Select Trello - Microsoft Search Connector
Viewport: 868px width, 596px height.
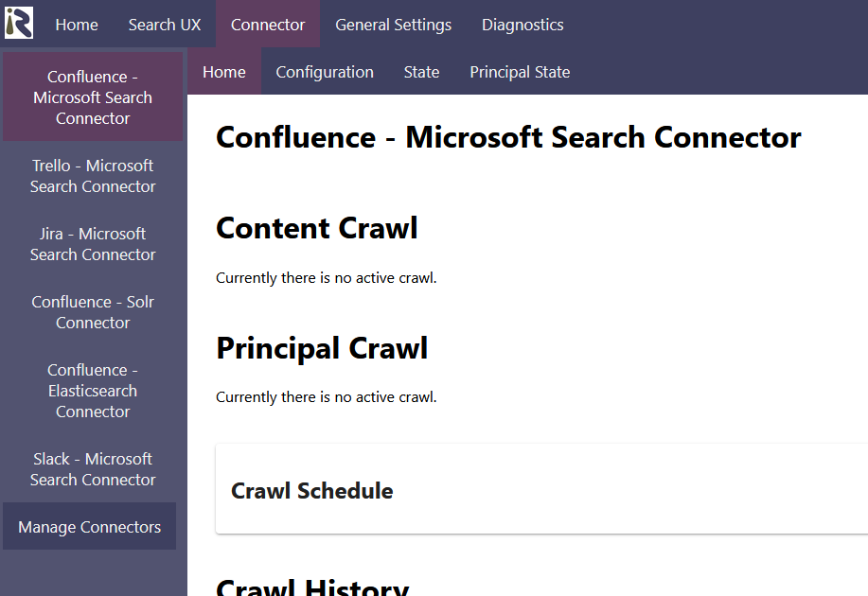click(x=93, y=176)
